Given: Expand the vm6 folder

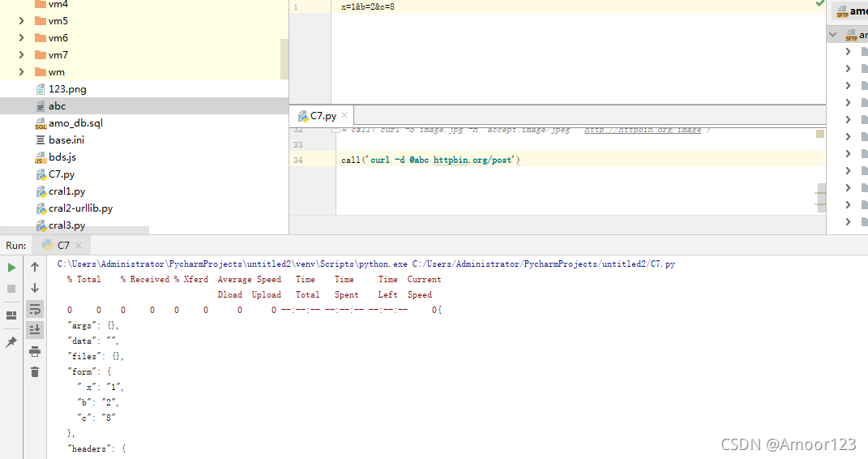Looking at the screenshot, I should (x=21, y=37).
